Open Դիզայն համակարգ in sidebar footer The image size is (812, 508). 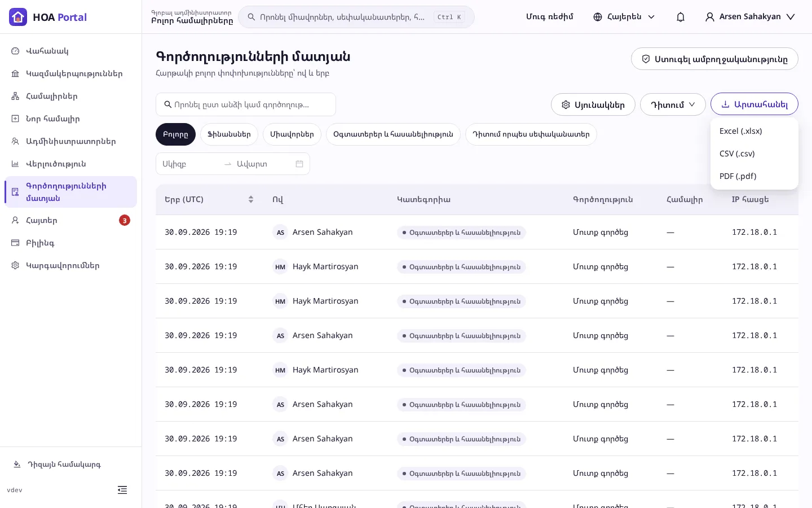tap(70, 465)
